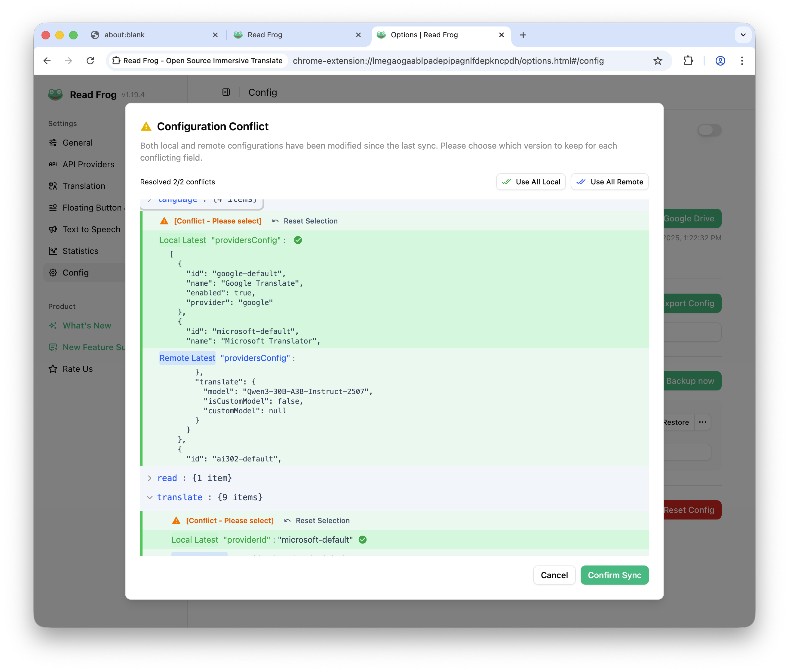Click the address bar URL field
This screenshot has width=789, height=672.
[448, 61]
